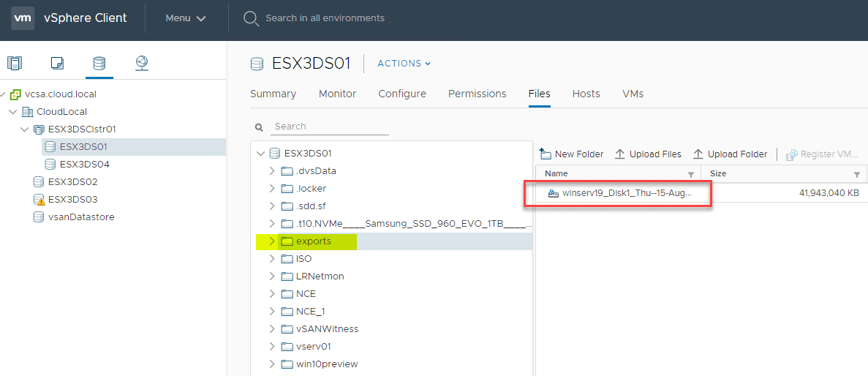Open the Networking inventory view icon
The image size is (868, 376).
coord(141,63)
